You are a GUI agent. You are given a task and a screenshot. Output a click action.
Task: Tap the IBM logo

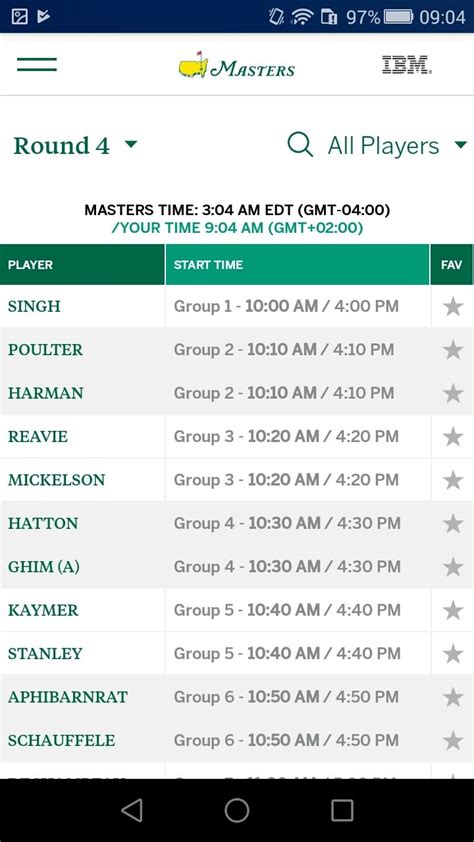pos(407,65)
